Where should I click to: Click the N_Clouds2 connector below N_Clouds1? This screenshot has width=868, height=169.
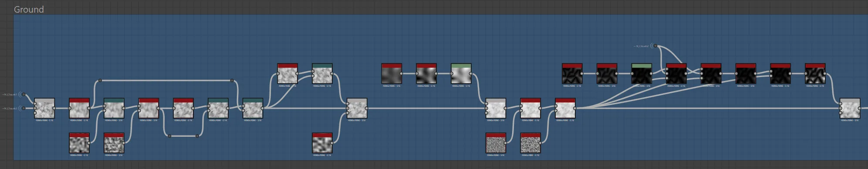[24, 108]
